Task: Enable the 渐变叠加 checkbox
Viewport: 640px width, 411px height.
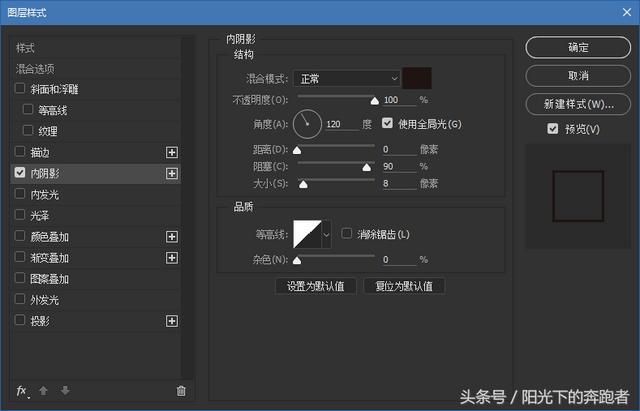Action: point(20,257)
